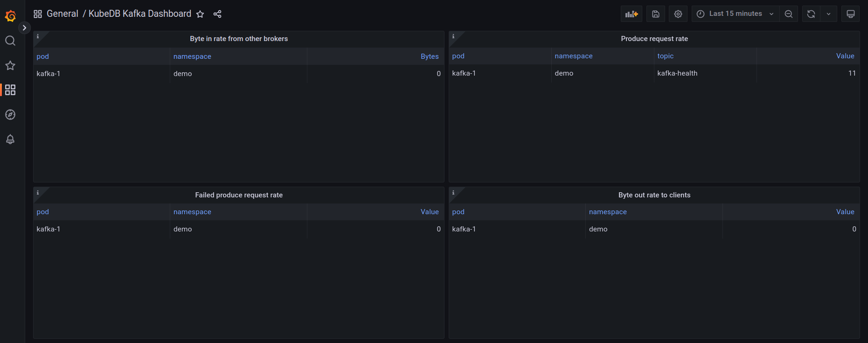The height and width of the screenshot is (343, 868).
Task: Sort Byte out rate to clients by Value
Action: pyautogui.click(x=845, y=212)
